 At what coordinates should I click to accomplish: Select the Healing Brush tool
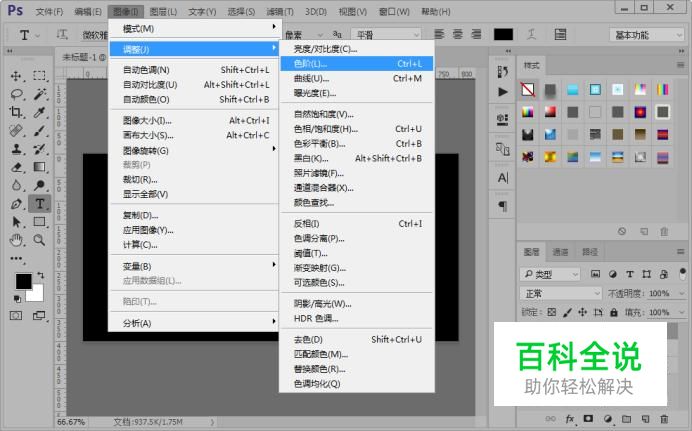tap(16, 131)
